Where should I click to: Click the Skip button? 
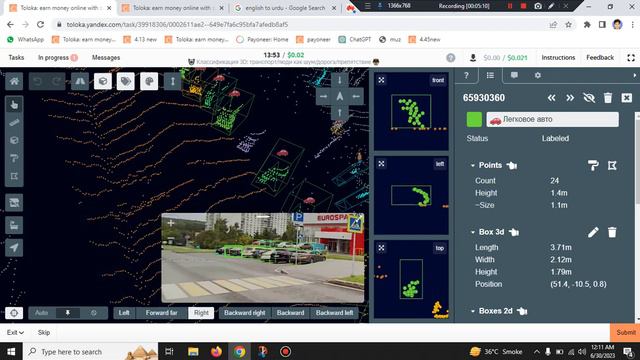pos(44,333)
